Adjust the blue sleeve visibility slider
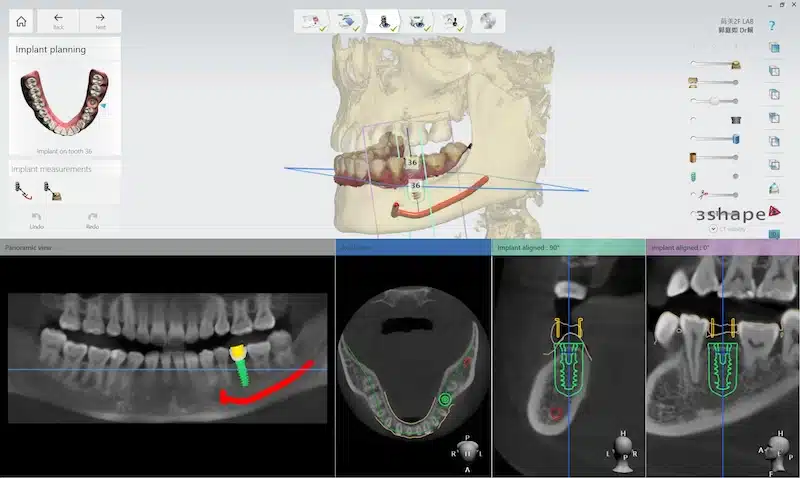 point(714,139)
